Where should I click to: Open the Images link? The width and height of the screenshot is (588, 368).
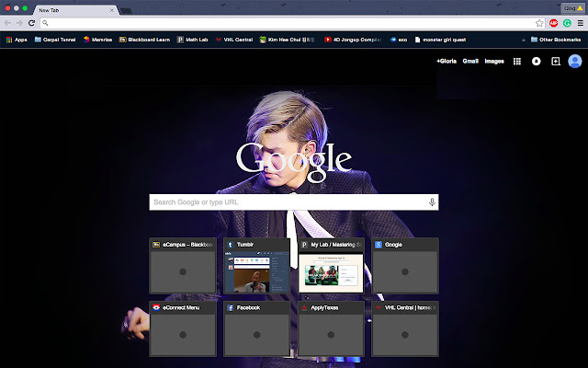[x=494, y=62]
